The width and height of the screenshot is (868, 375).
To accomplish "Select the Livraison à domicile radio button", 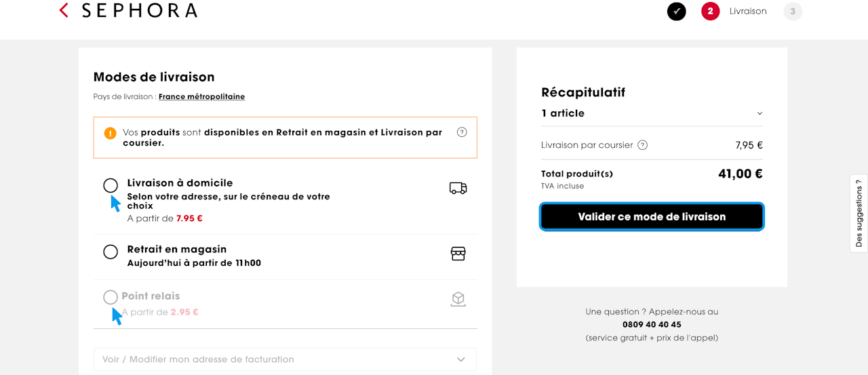I will coord(111,185).
